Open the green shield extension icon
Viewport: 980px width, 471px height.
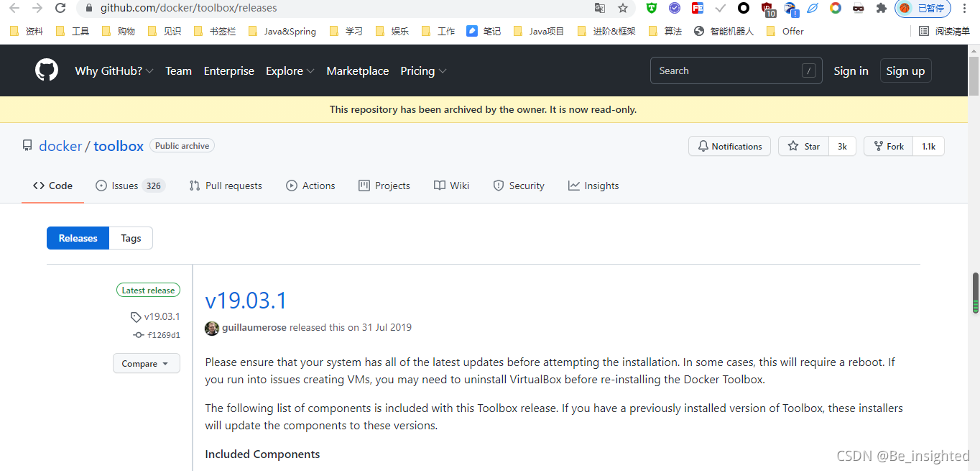(x=652, y=8)
